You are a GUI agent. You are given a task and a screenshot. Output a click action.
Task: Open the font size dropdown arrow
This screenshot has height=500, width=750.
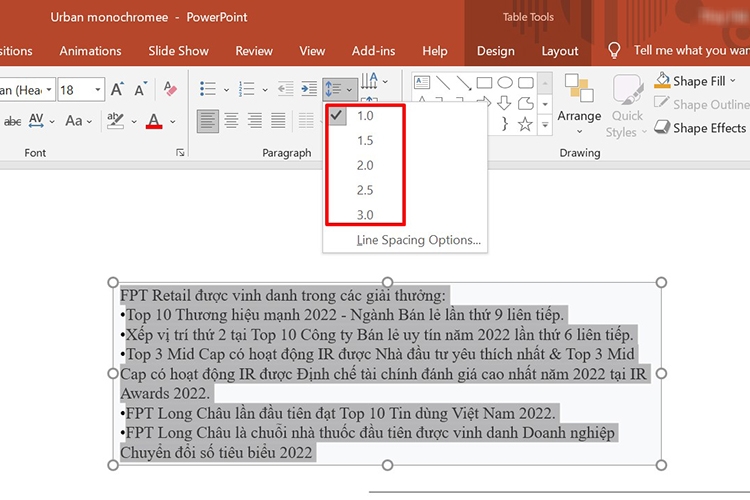[x=98, y=89]
